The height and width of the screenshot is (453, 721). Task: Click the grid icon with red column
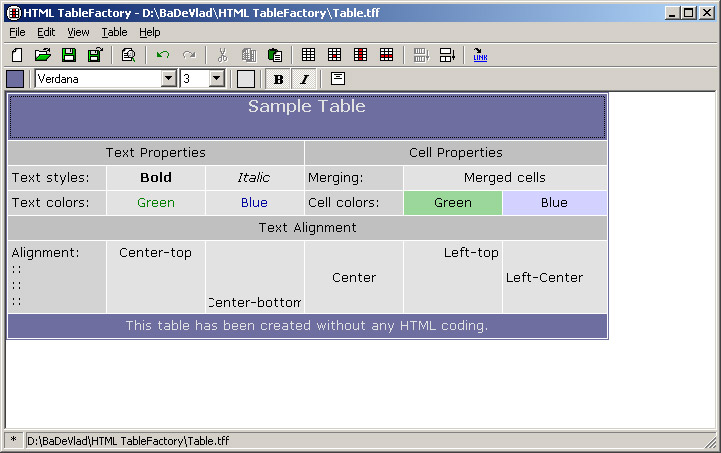pyautogui.click(x=360, y=55)
